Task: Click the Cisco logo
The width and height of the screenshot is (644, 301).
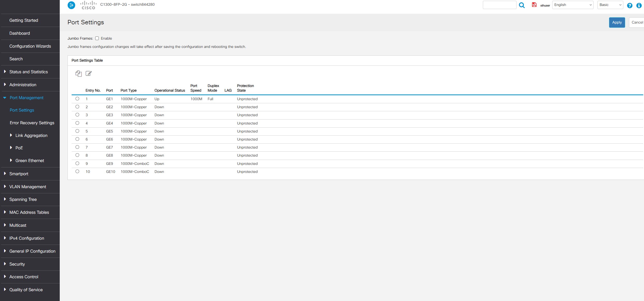Action: 88,5
